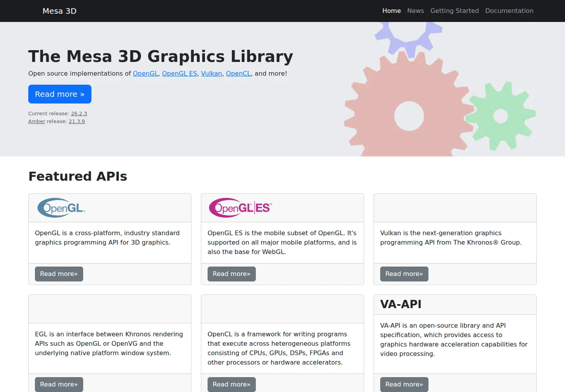
Task: Follow the OpenGL ES link in subtitle
Action: click(180, 73)
